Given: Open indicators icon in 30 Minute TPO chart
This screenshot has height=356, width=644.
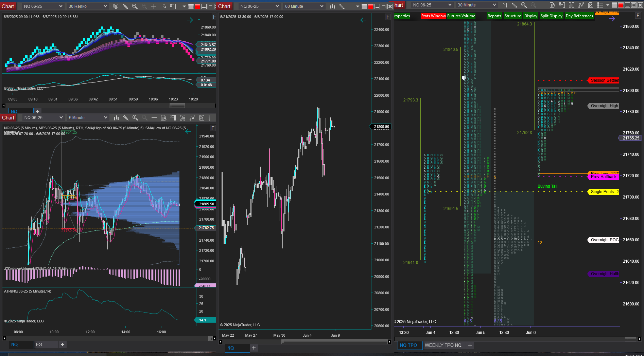Looking at the screenshot, I should click(572, 5).
